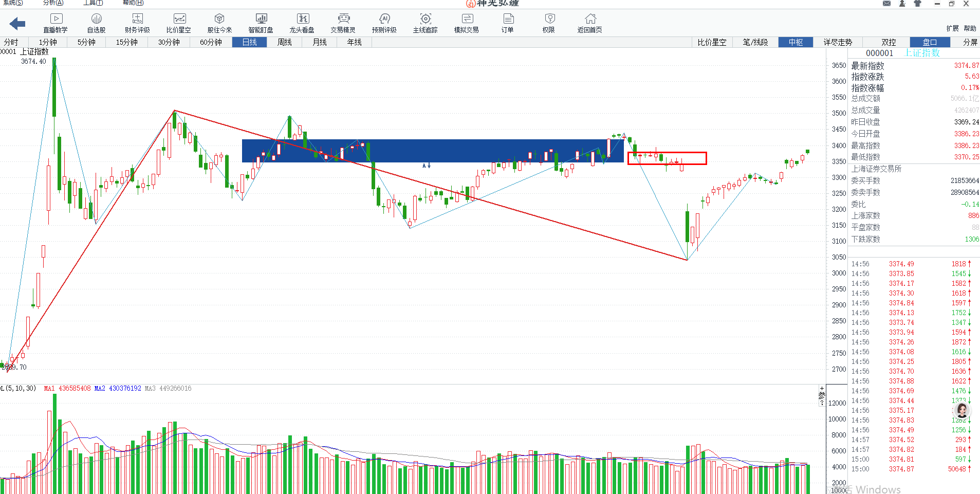Click the back arrow icon

click(17, 24)
